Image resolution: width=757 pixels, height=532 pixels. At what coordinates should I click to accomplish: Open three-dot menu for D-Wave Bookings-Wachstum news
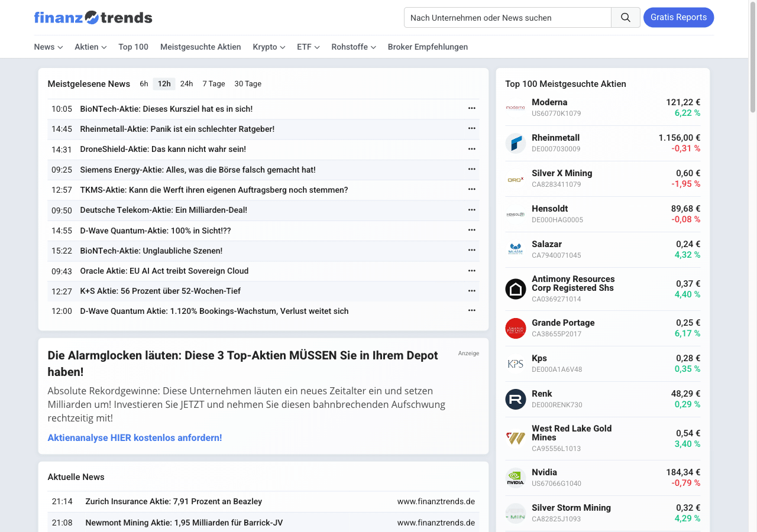472,310
